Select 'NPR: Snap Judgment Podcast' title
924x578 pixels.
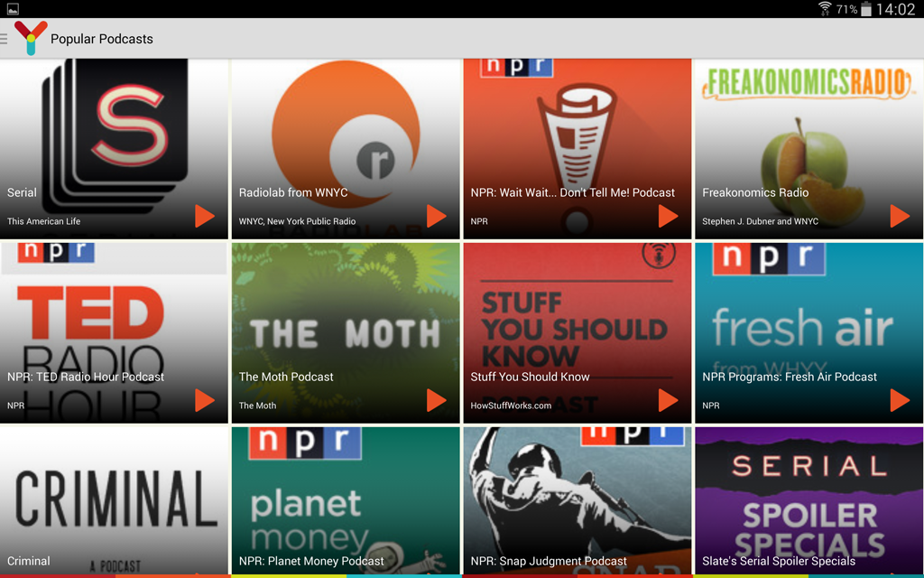[x=549, y=561]
